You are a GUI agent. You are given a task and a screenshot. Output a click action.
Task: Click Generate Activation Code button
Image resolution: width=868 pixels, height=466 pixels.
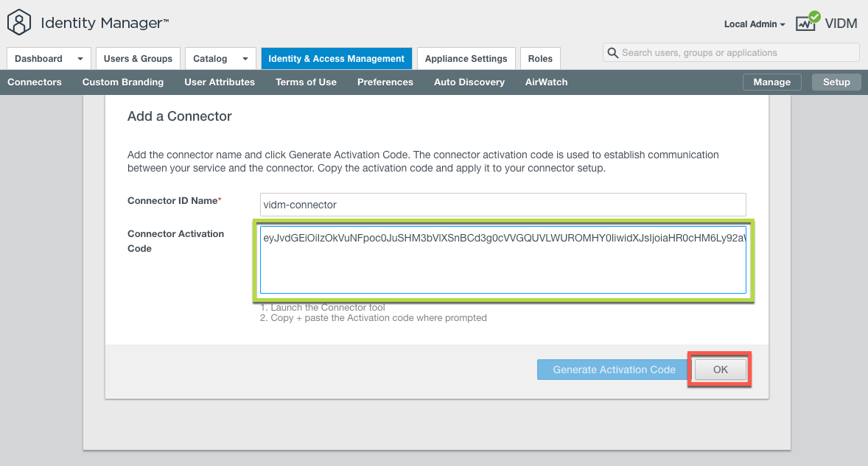(x=614, y=370)
